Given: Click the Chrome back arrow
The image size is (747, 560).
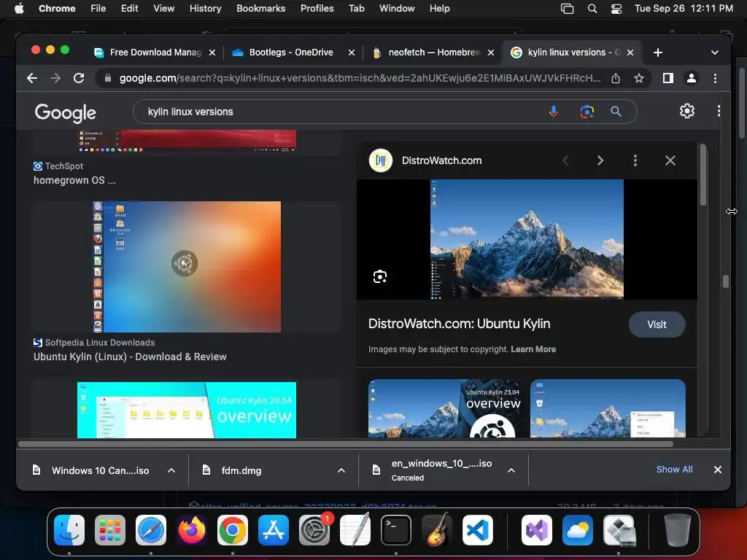Looking at the screenshot, I should 32,78.
